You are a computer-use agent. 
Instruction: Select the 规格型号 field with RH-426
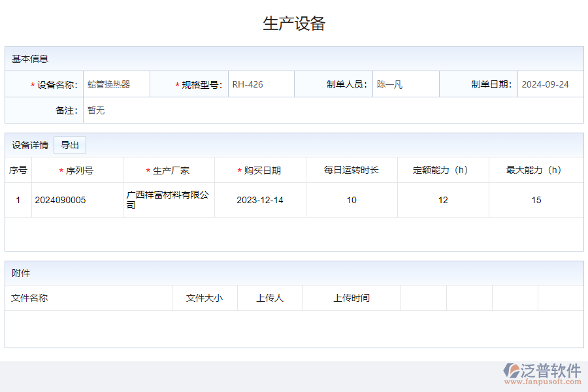tap(260, 84)
